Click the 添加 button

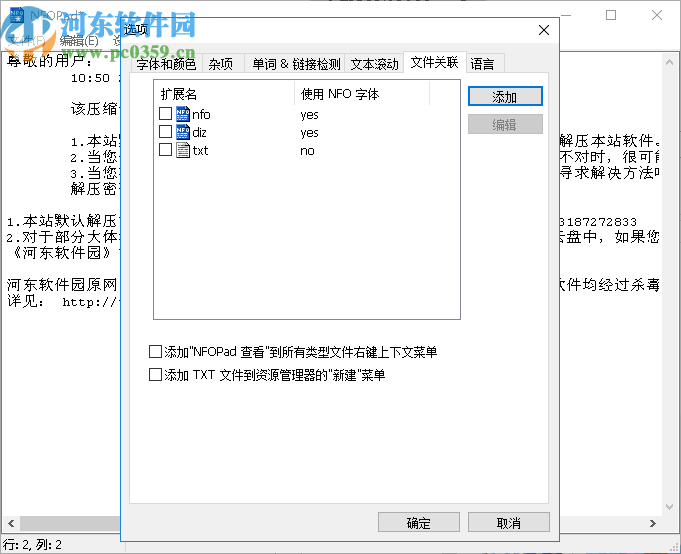pyautogui.click(x=505, y=96)
